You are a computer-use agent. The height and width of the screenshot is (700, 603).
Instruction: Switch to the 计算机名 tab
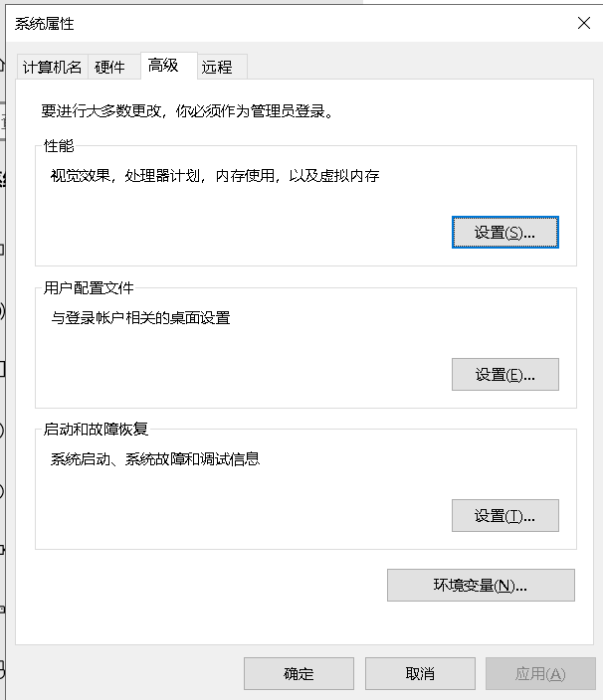pyautogui.click(x=53, y=67)
